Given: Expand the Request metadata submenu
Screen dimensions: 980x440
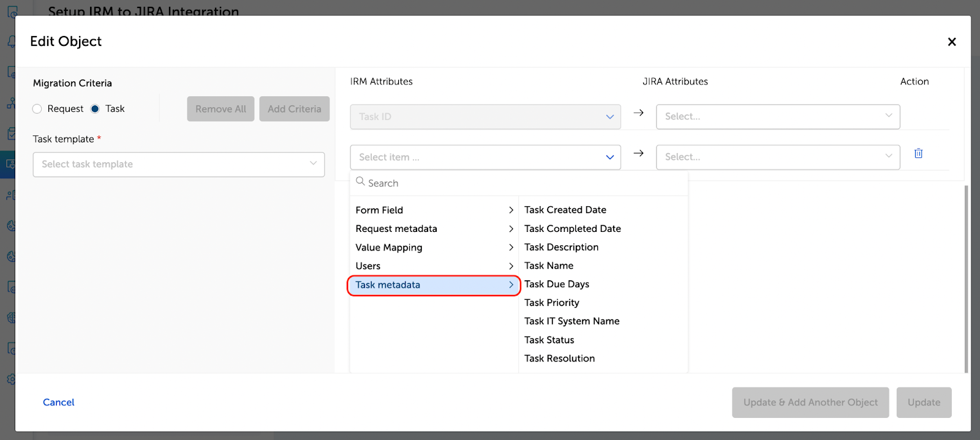Looking at the screenshot, I should pyautogui.click(x=434, y=229).
